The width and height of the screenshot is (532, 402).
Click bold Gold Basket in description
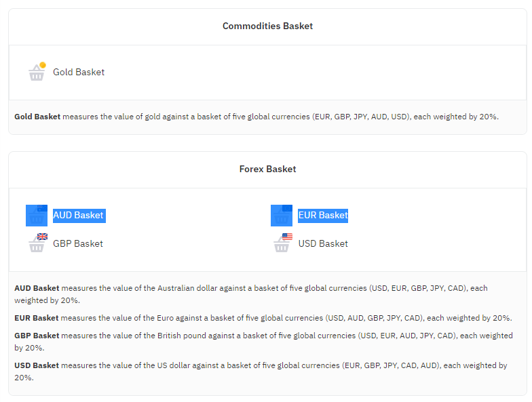[37, 117]
